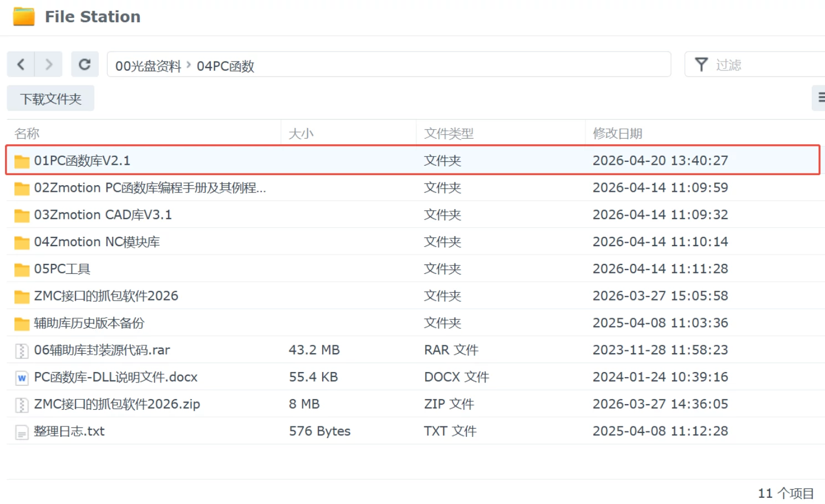Click the 43.2 MB size value

point(314,350)
